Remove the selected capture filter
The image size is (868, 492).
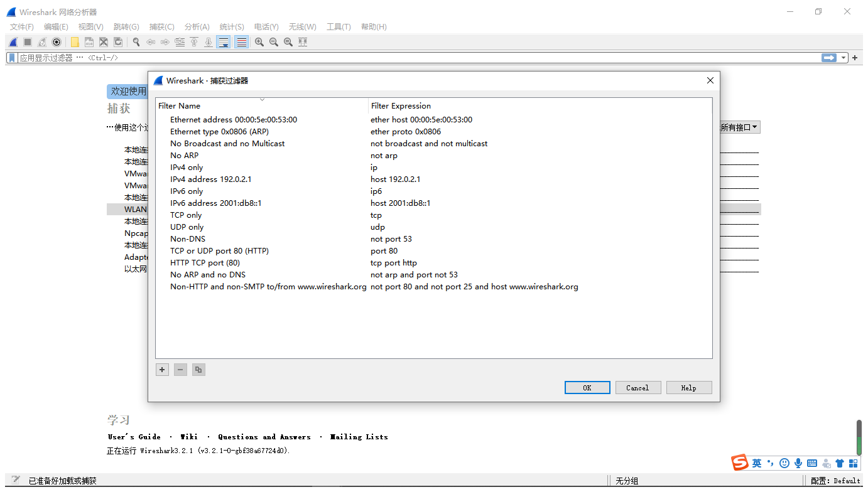(x=180, y=370)
